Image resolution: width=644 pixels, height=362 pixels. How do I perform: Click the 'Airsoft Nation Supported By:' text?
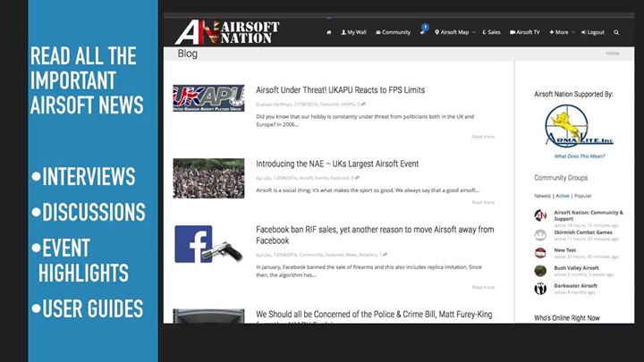coord(573,94)
